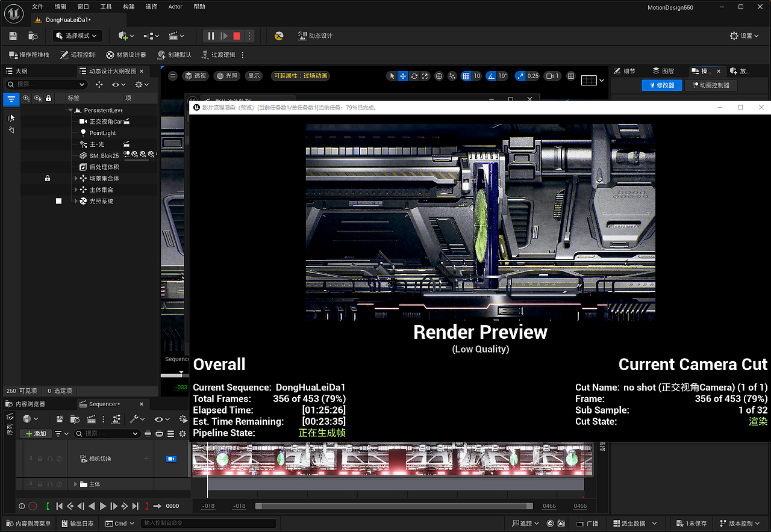Activate the translate move tool in the viewport

(x=403, y=76)
